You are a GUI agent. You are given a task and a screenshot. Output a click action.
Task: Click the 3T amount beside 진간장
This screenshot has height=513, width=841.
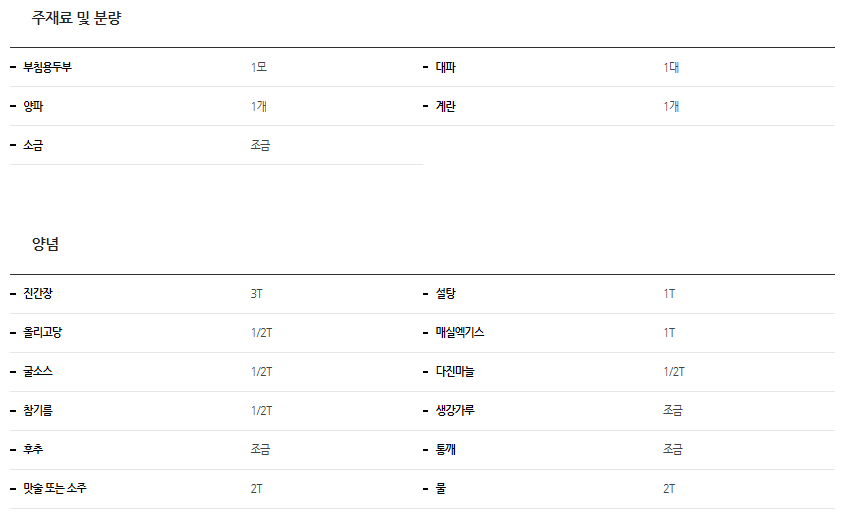[x=257, y=294]
